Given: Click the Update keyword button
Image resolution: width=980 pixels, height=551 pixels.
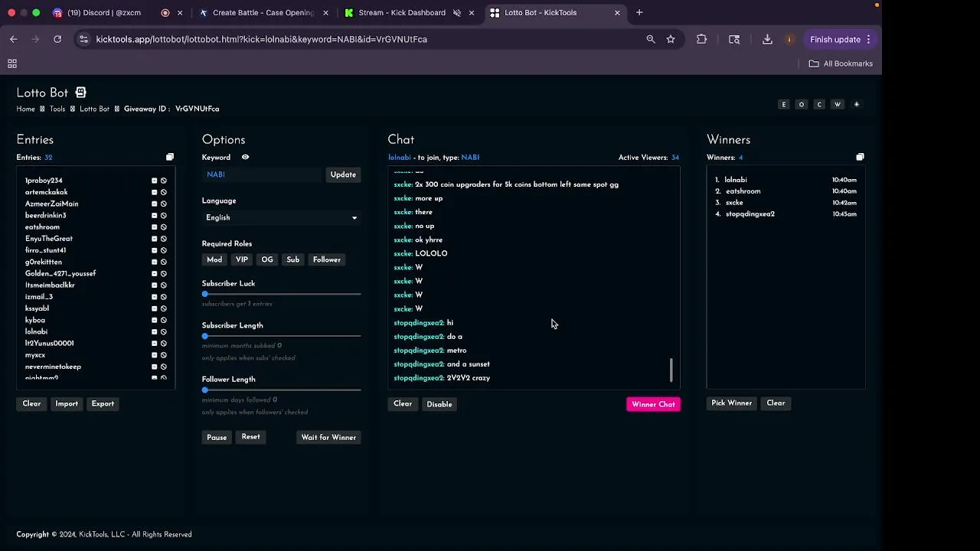Looking at the screenshot, I should [x=343, y=174].
